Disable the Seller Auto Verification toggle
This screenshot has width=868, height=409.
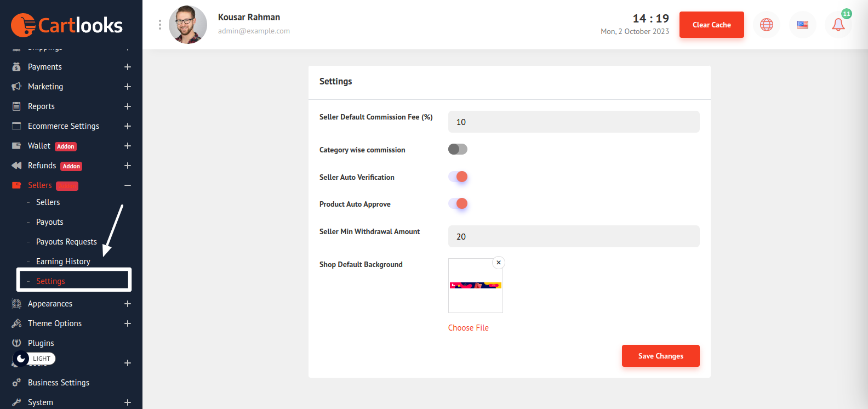[458, 177]
